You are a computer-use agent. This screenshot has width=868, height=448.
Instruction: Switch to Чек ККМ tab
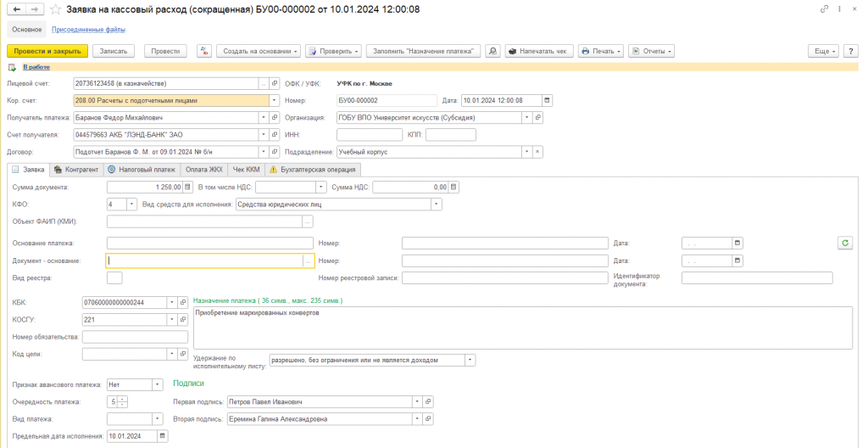click(x=247, y=169)
